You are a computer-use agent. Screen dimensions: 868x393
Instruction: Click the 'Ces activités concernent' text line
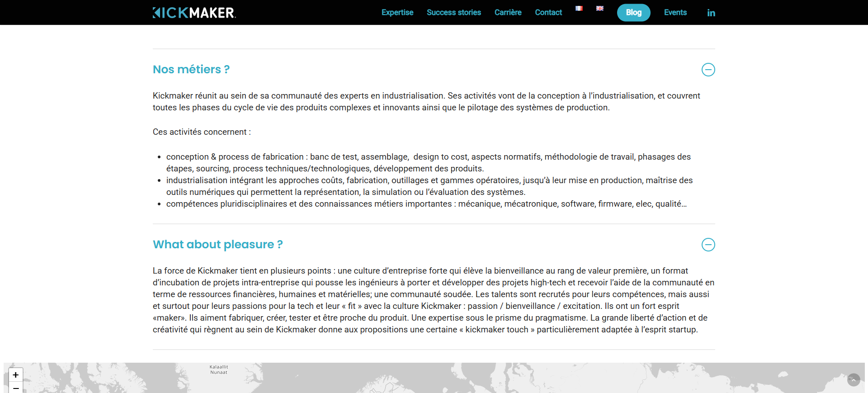coord(202,132)
